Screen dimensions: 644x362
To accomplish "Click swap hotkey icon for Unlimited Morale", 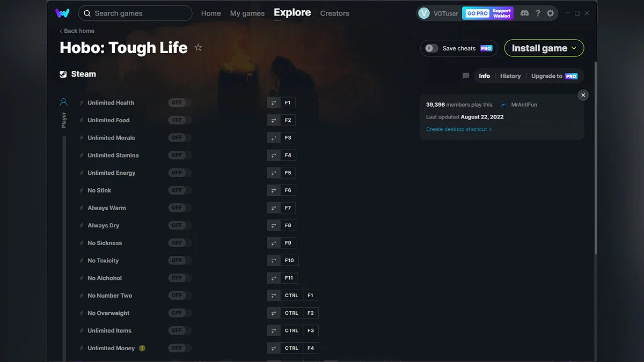I will click(x=274, y=138).
